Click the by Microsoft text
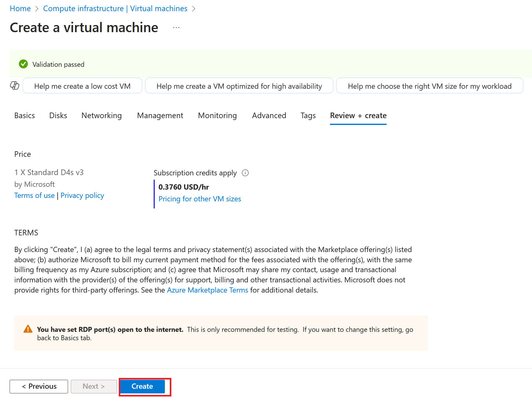This screenshot has height=407, width=532. pos(34,184)
